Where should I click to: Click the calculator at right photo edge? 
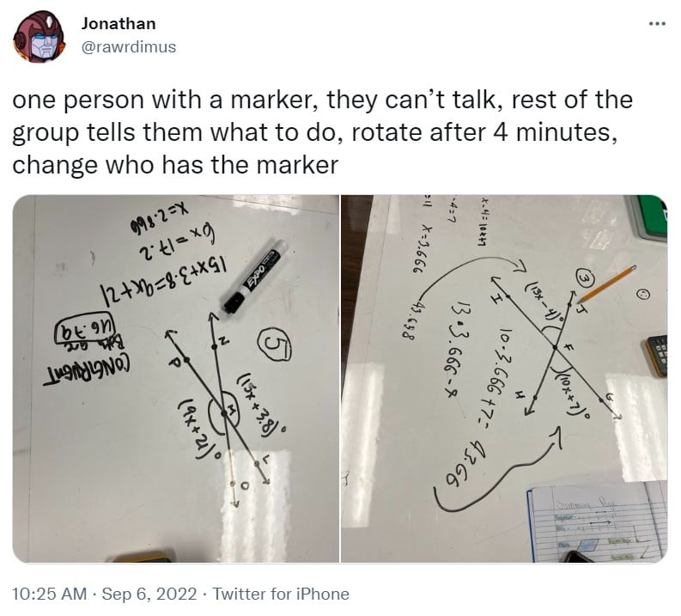tap(656, 357)
